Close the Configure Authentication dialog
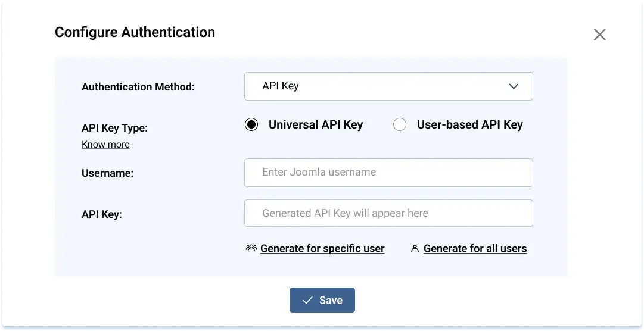Viewport: 644px width, 331px height. (599, 35)
